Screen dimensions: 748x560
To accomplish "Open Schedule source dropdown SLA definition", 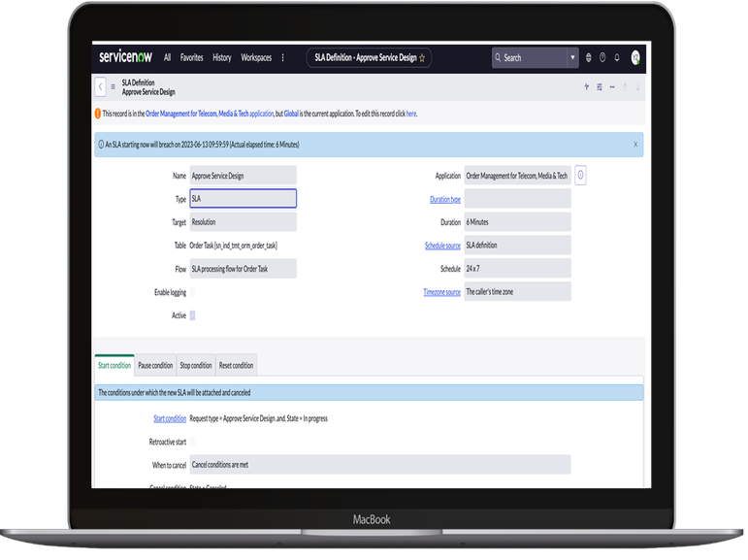I will (x=517, y=245).
